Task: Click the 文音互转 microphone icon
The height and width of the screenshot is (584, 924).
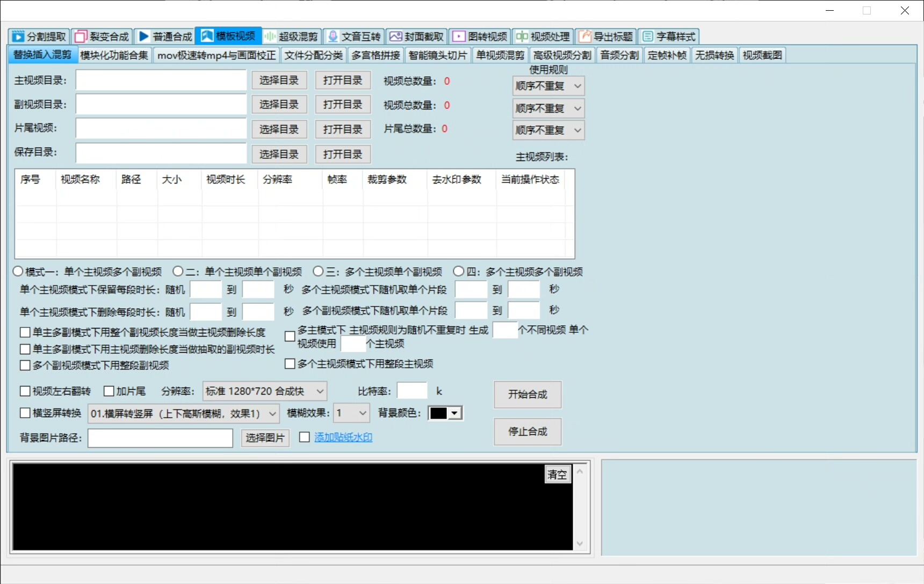Action: pyautogui.click(x=333, y=36)
